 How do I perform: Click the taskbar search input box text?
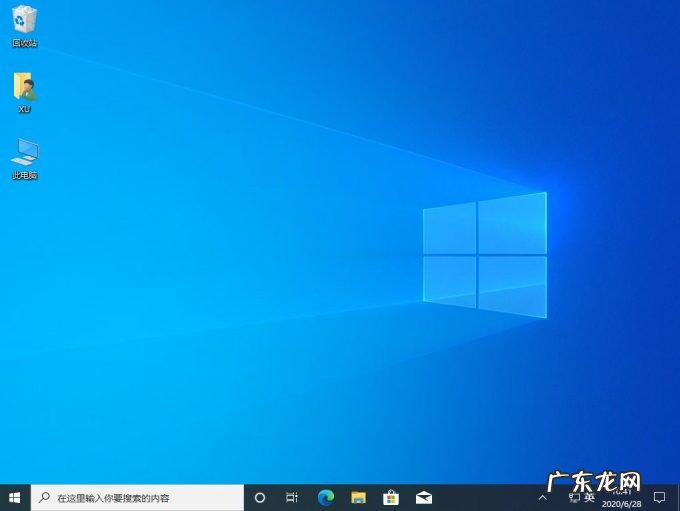pos(113,498)
